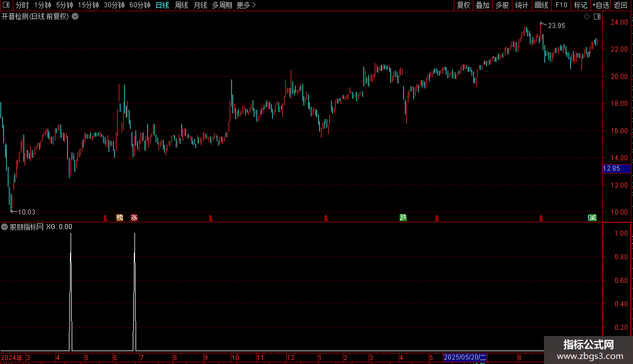Click the 1.00 indicator axis label
This screenshot has width=633, height=364.
[621, 234]
